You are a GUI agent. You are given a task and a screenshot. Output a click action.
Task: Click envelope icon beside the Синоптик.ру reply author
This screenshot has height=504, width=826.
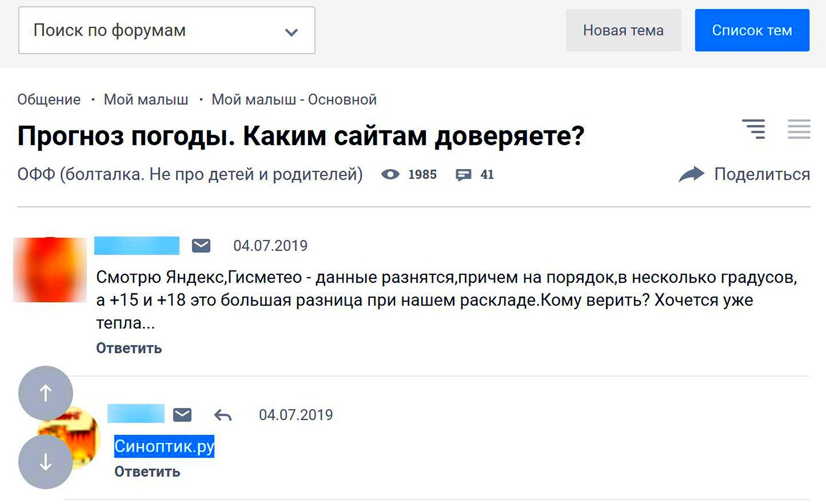coord(182,415)
